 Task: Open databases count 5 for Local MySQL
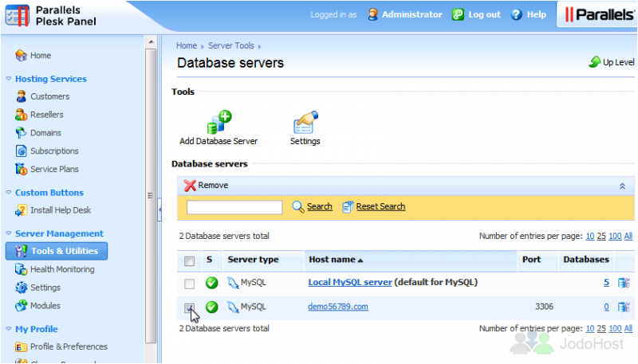tap(606, 283)
